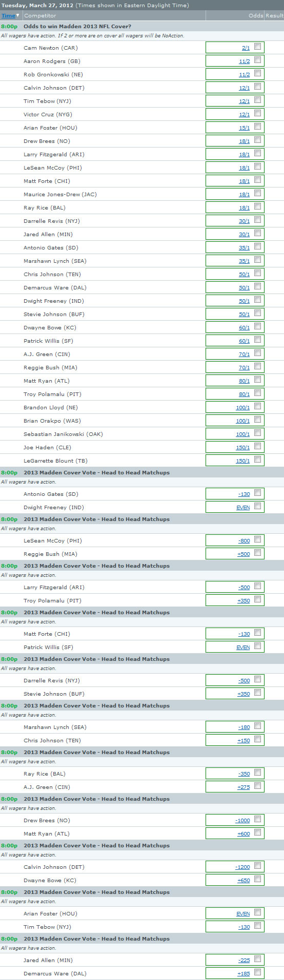Click Patrick Willis EVEN matchup odds
Image resolution: width=284 pixels, height=980 pixels.
coord(243,648)
